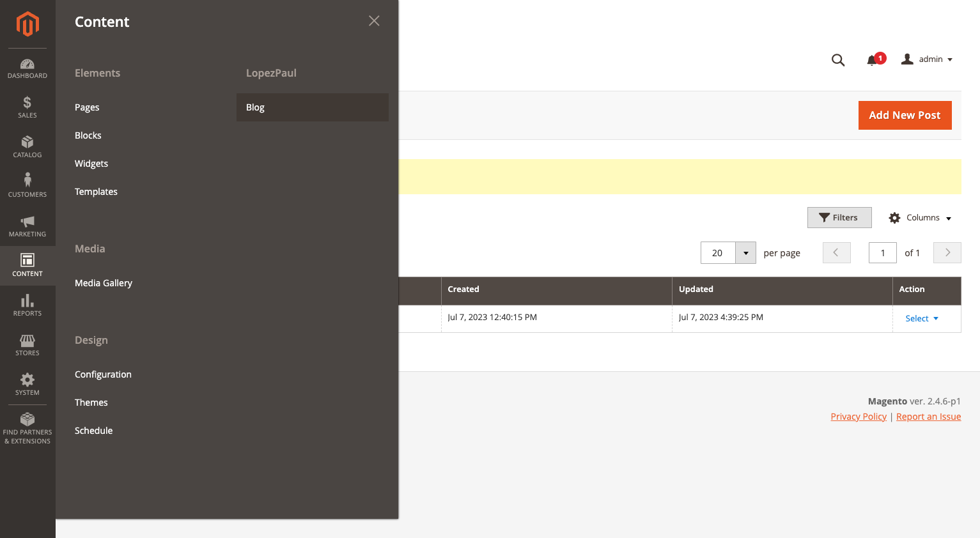
Task: Close the Content menu panel
Action: click(x=374, y=21)
